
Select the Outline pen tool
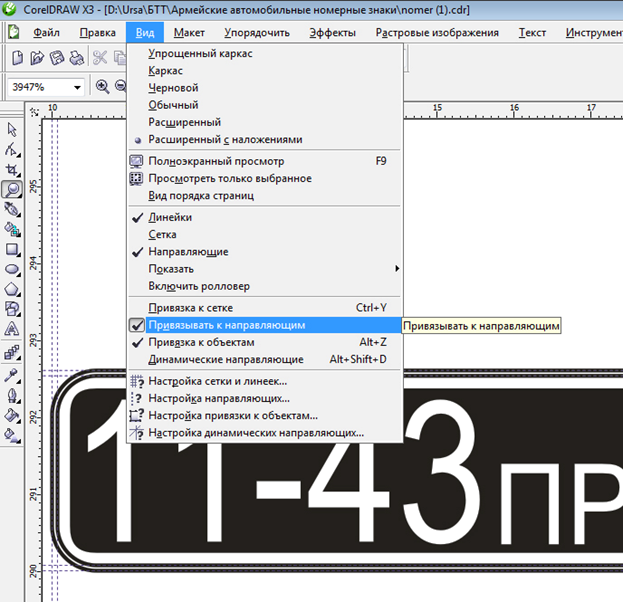coord(12,396)
